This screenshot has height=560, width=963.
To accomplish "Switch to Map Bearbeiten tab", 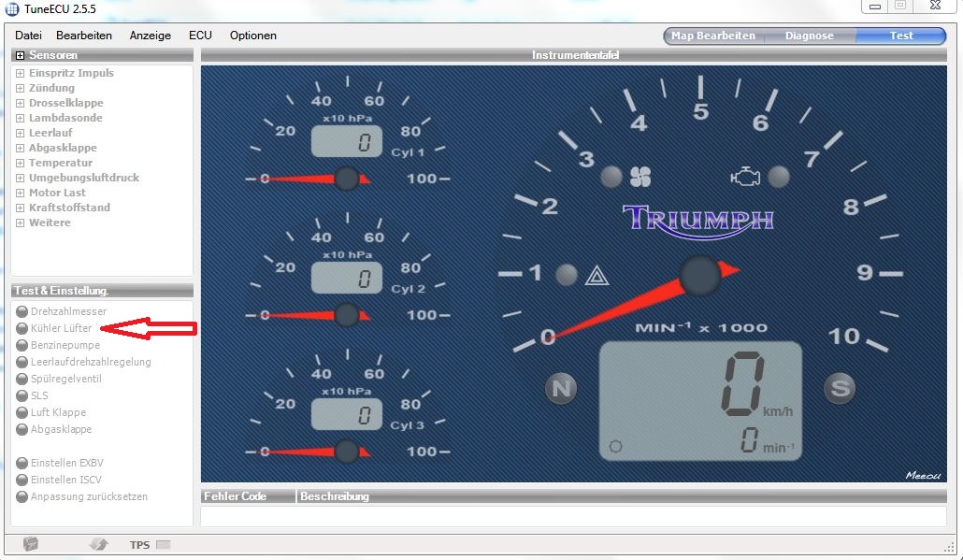I will pyautogui.click(x=713, y=36).
